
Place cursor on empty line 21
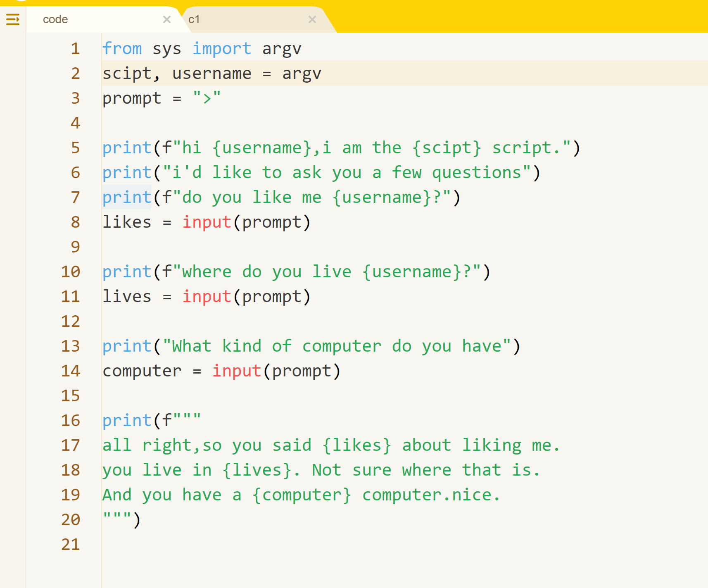point(405,545)
